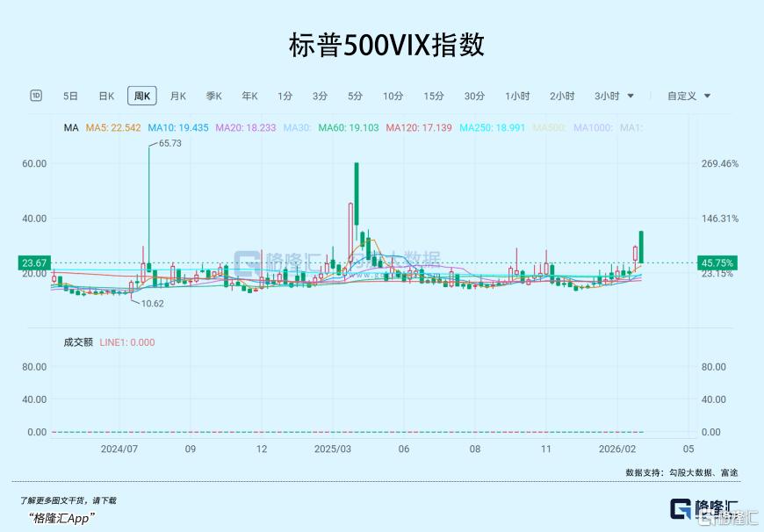This screenshot has height=532, width=764.
Task: Choose the 30分 interval
Action: pos(474,96)
